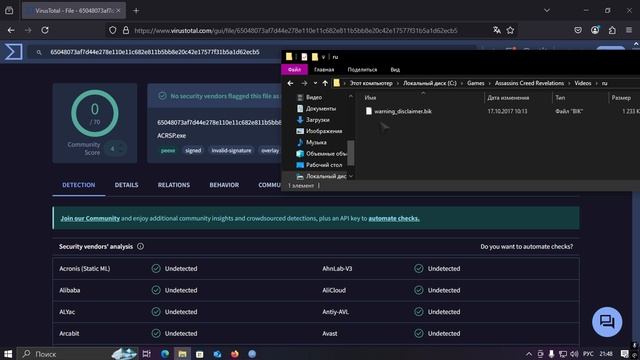Switch to the DETAILS tab

[126, 185]
